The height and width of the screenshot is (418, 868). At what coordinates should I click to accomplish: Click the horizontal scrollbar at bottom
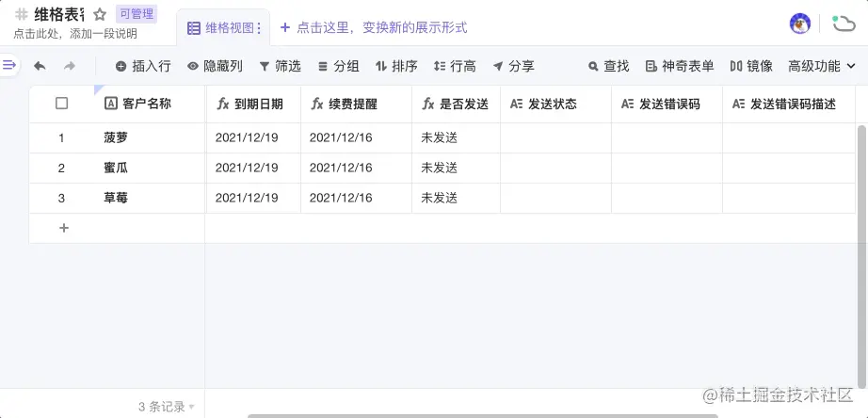pos(483,415)
